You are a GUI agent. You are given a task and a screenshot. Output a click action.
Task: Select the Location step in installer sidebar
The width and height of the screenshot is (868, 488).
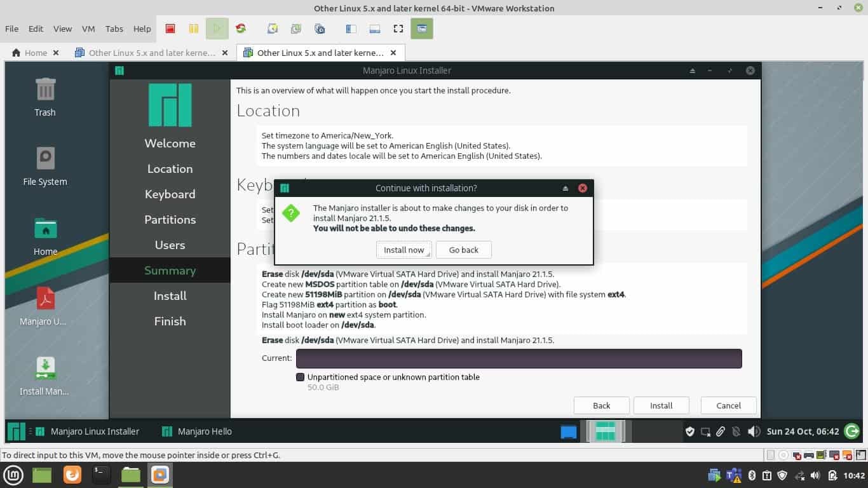[x=170, y=168]
